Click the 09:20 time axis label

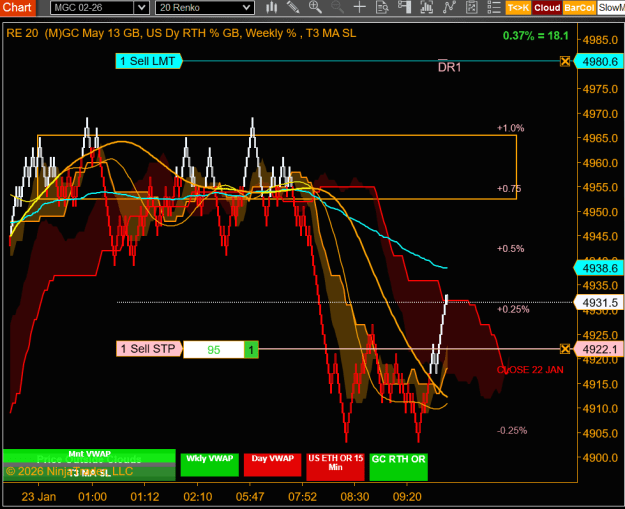coord(407,497)
